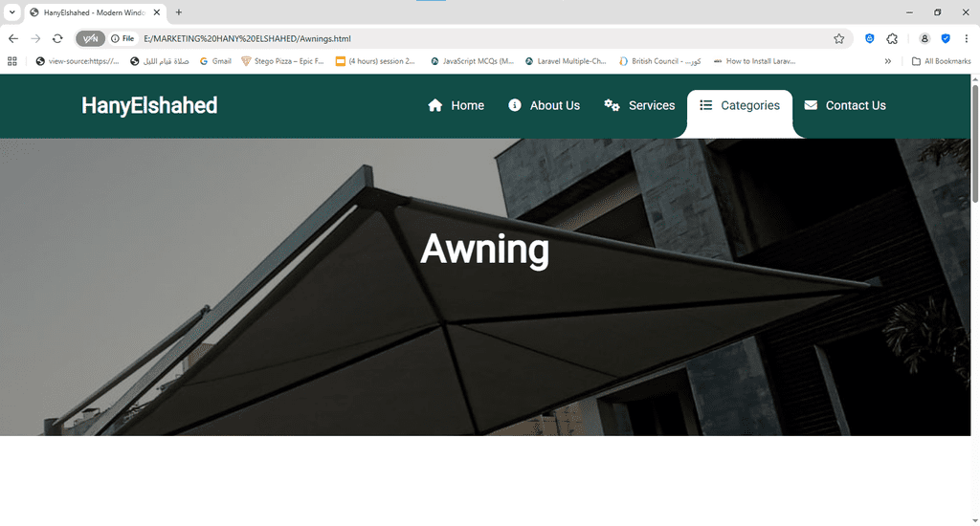Show hidden bookmarks with double chevron
Screen dimensions: 980x526
coord(887,61)
